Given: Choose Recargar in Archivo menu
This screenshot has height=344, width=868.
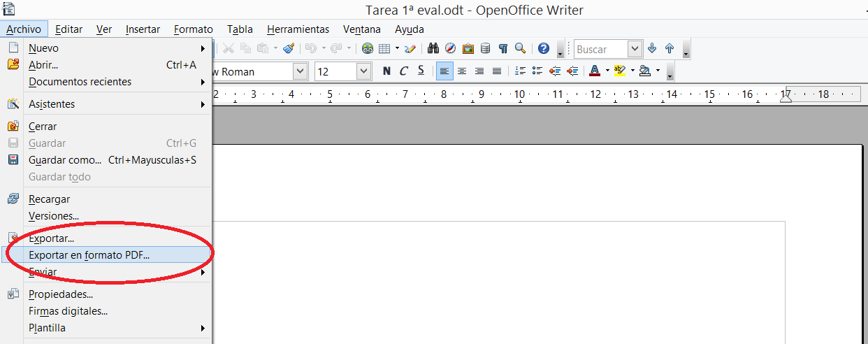Looking at the screenshot, I should coord(107,199).
